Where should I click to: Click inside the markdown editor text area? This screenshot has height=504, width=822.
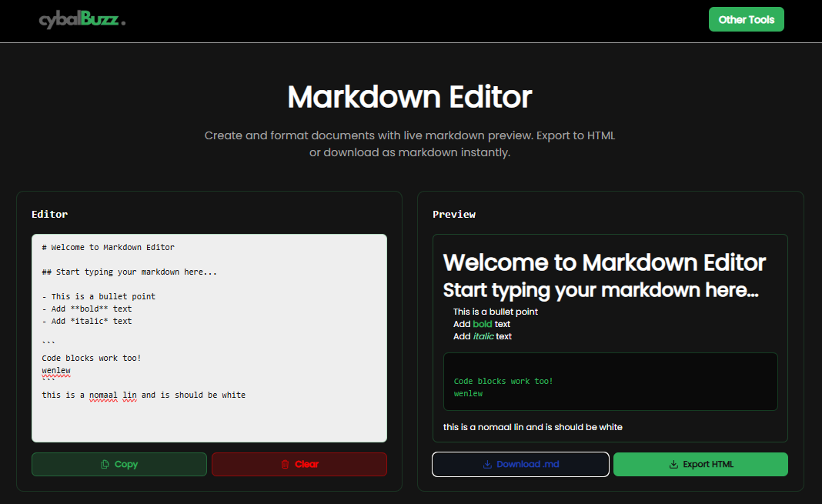(209, 339)
